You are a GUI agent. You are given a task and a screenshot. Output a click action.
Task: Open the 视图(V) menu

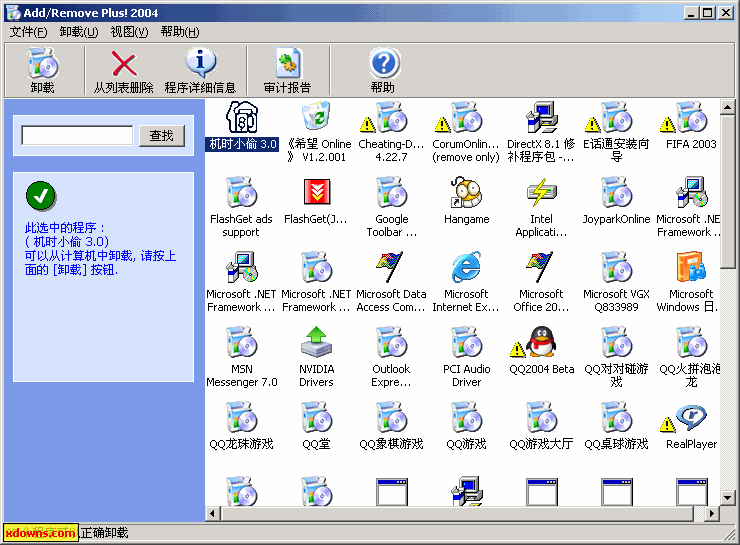(129, 32)
